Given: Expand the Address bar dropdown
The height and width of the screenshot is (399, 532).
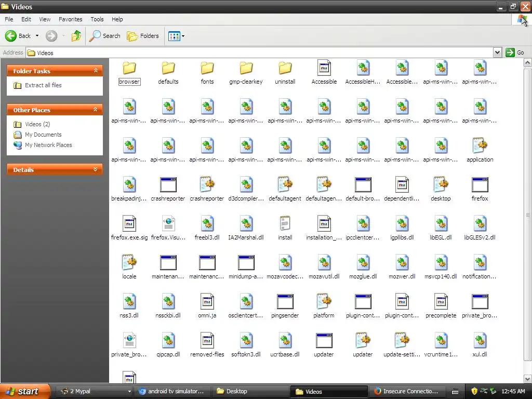Looking at the screenshot, I should coord(497,52).
